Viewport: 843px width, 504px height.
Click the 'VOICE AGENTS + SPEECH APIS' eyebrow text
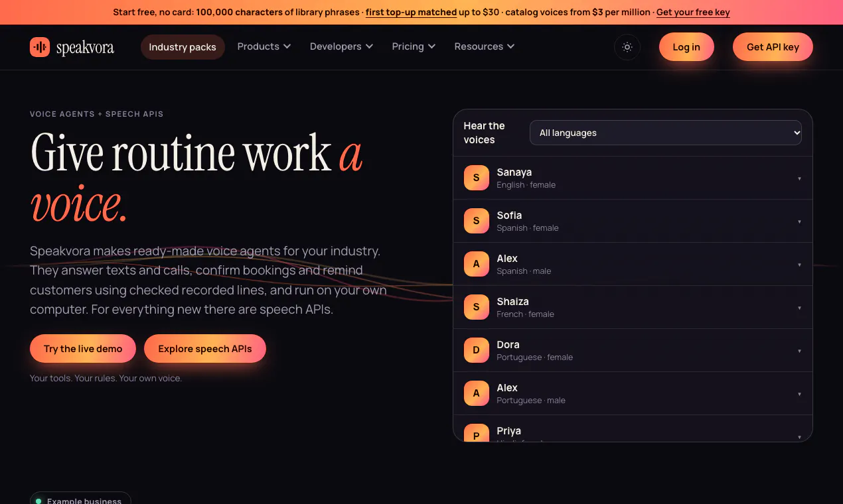click(x=96, y=114)
